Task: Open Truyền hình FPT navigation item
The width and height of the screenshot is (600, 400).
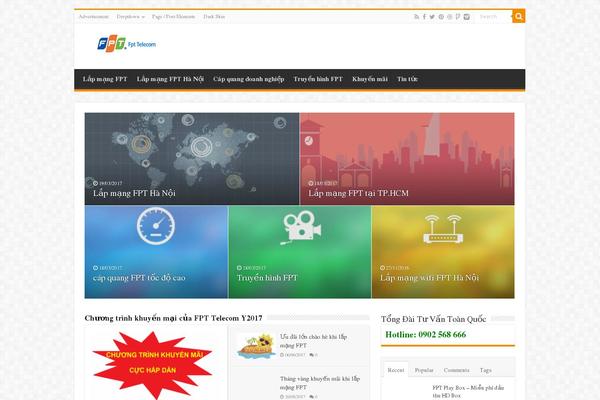Action: [318, 79]
